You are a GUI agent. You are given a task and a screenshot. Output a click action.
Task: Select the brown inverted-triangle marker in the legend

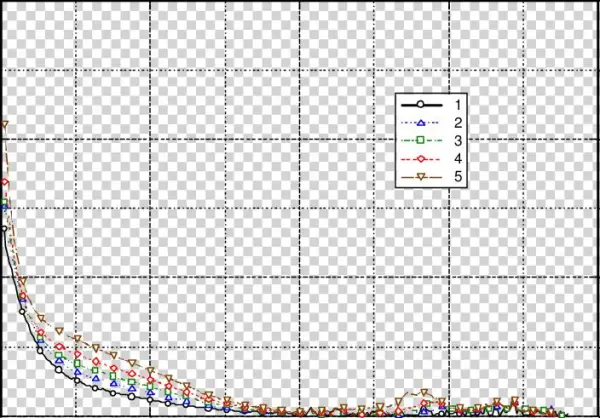pos(421,176)
